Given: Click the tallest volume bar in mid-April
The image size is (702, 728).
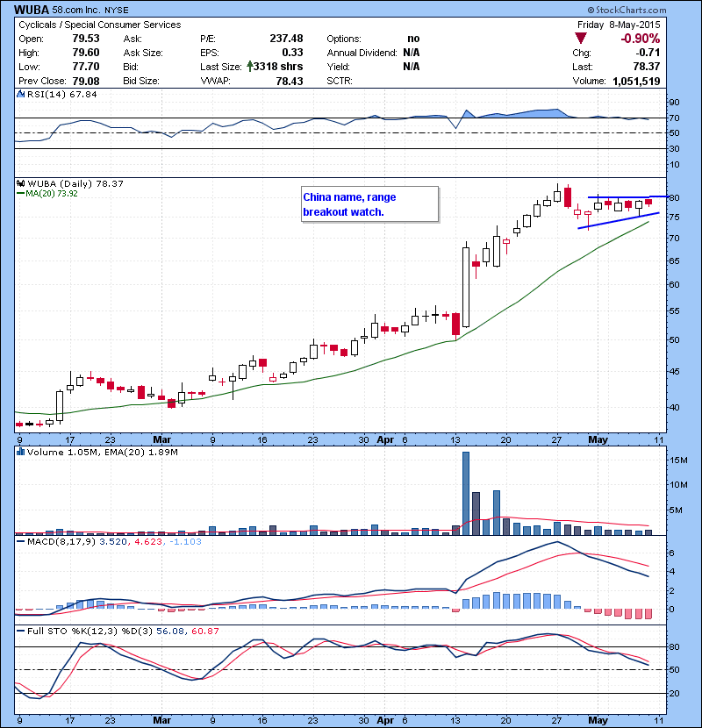Looking at the screenshot, I should pyautogui.click(x=466, y=493).
